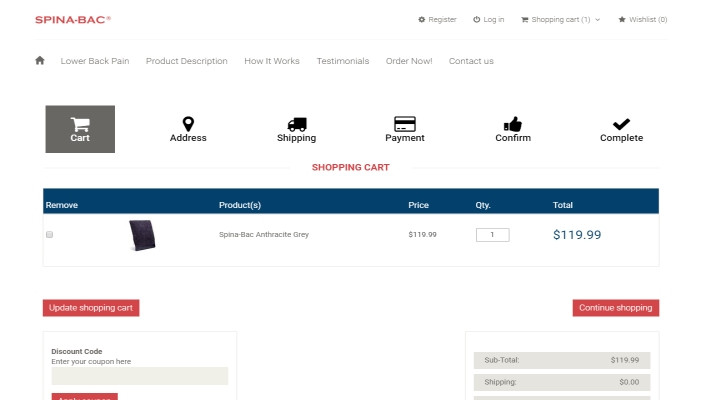Open the Spina-Bac product thumbnail
701x400 pixels.
142,235
